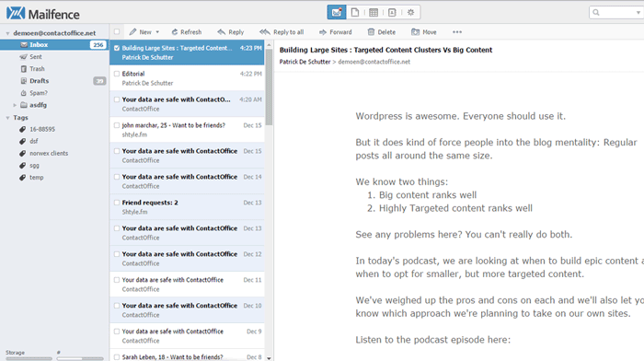Viewport: 644px width, 361px height.
Task: Click the tag icon beside dsf
Action: click(23, 141)
